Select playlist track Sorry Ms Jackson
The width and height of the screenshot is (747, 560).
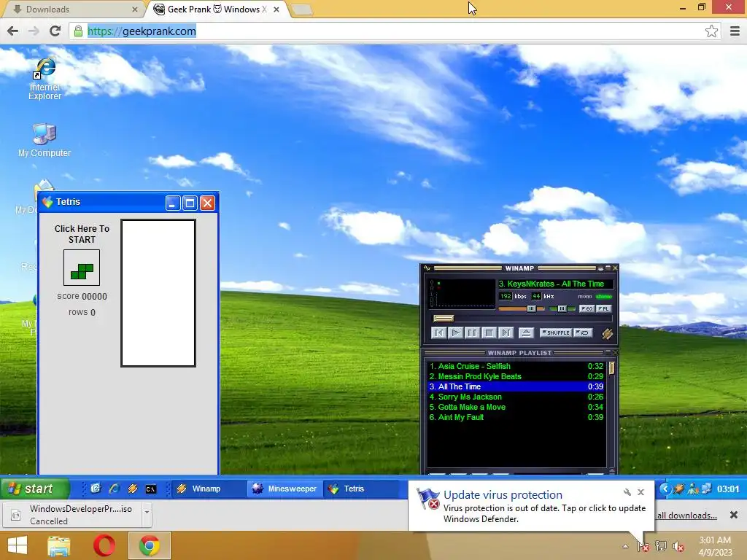[516, 397]
